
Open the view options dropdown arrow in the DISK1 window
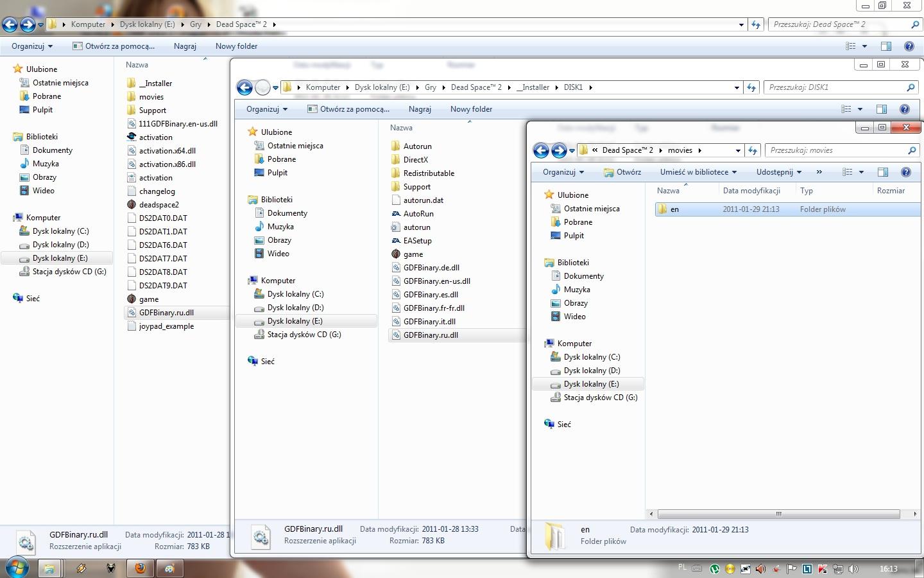860,109
